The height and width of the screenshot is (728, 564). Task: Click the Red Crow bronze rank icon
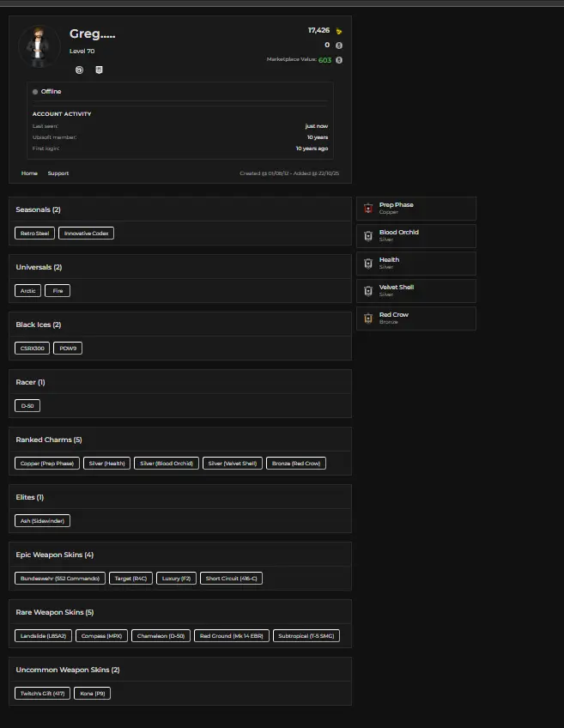point(368,318)
